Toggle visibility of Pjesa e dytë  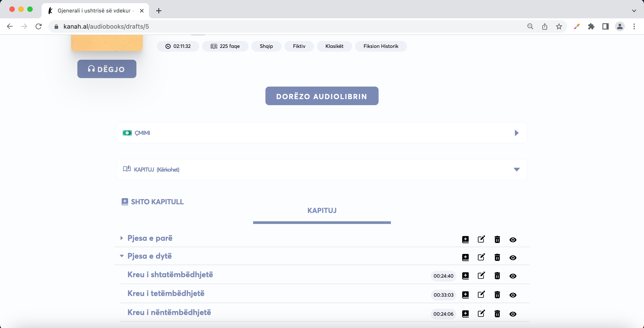point(513,258)
